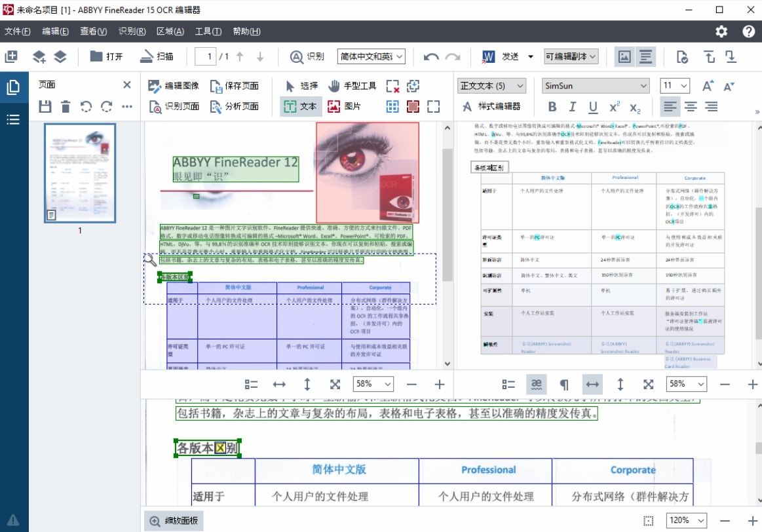Increase font size icon
The image size is (762, 532).
708,86
